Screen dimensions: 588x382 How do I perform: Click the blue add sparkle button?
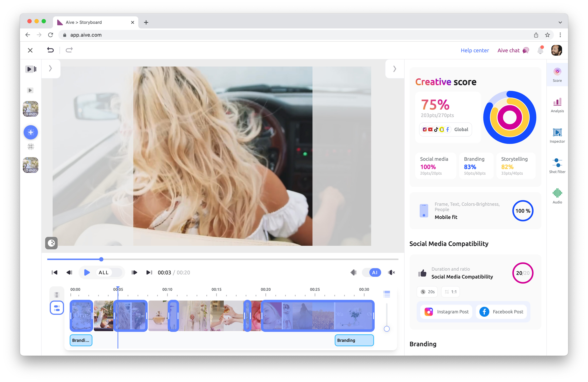coord(31,132)
